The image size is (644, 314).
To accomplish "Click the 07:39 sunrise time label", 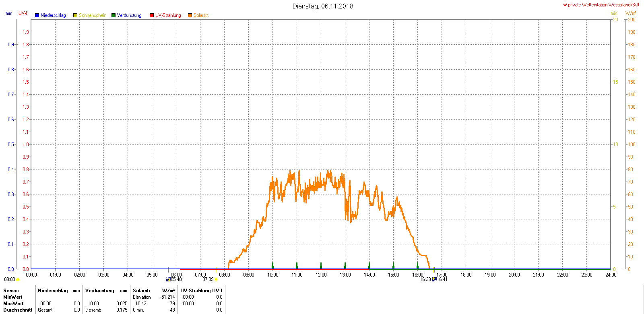I will coord(208,279).
